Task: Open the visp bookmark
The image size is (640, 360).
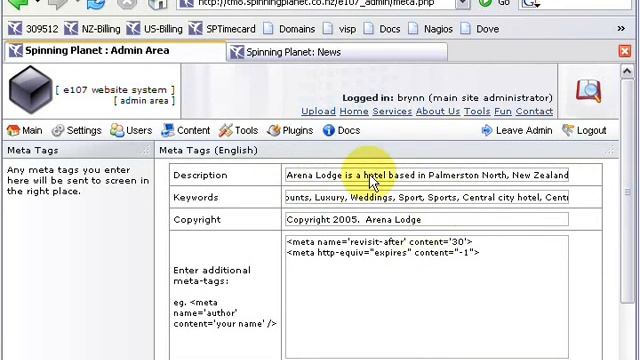Action: click(x=339, y=29)
